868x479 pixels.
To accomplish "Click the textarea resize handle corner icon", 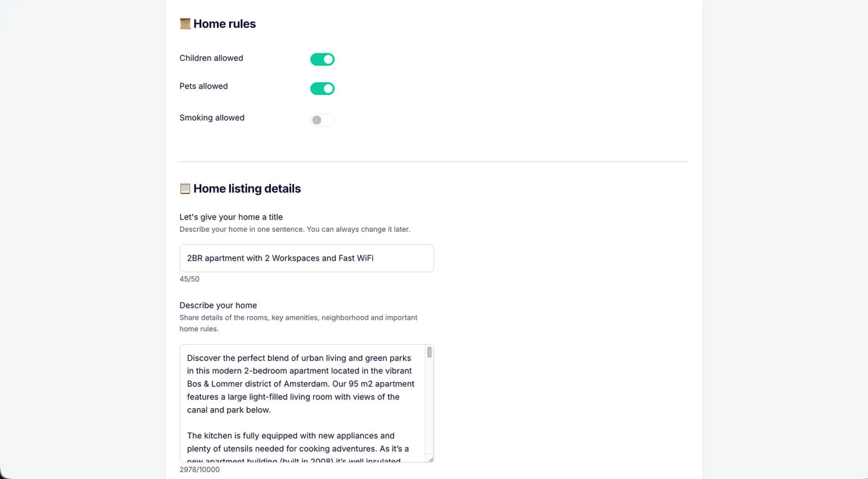I will [x=431, y=459].
